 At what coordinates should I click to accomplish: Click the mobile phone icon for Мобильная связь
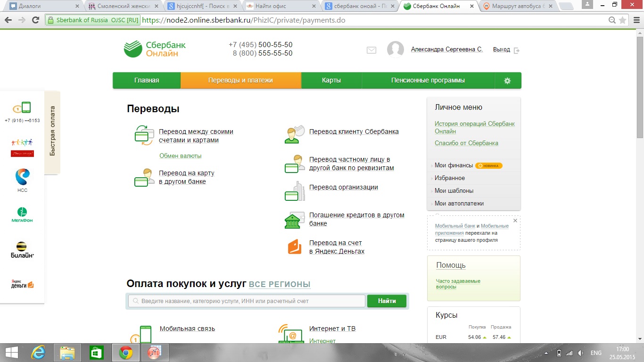coord(141,334)
